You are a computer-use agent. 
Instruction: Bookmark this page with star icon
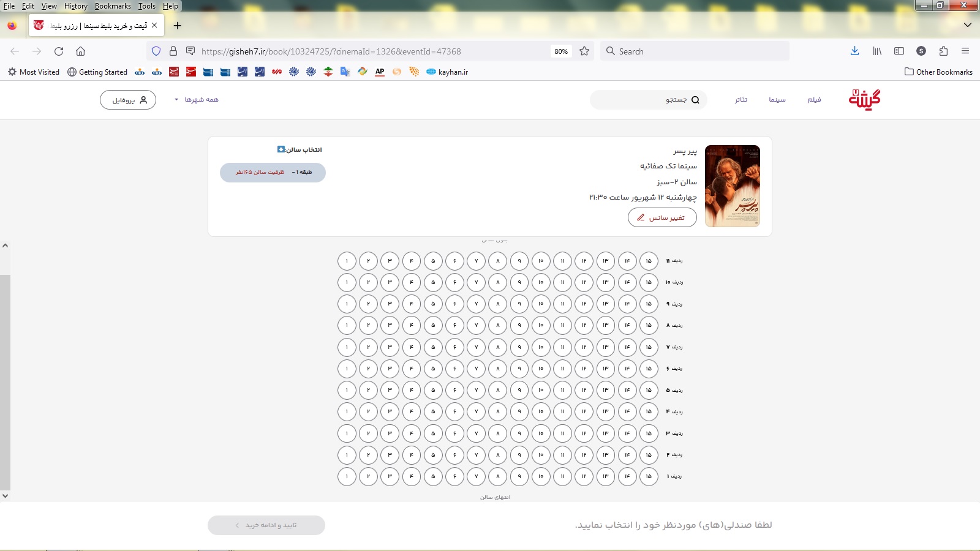[584, 51]
